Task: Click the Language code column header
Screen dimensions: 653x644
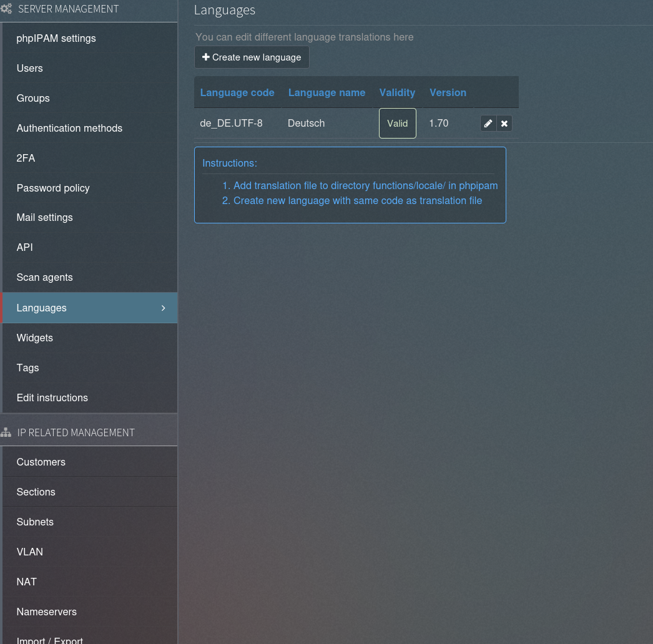Action: (x=237, y=92)
